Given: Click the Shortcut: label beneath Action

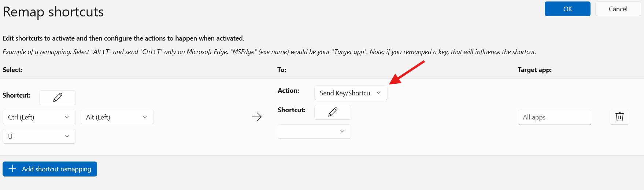Looking at the screenshot, I should [291, 110].
